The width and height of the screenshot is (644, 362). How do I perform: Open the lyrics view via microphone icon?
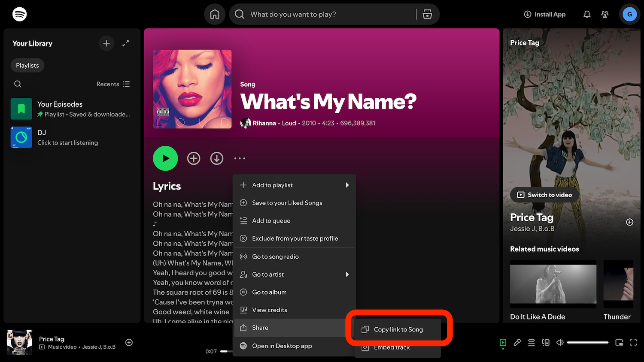tap(517, 342)
